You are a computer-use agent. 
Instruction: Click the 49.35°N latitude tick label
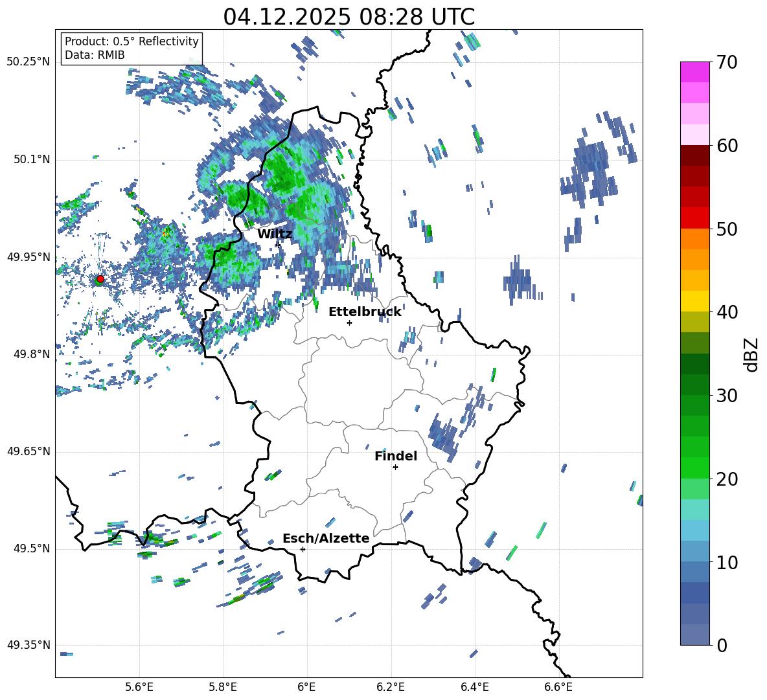click(x=29, y=645)
